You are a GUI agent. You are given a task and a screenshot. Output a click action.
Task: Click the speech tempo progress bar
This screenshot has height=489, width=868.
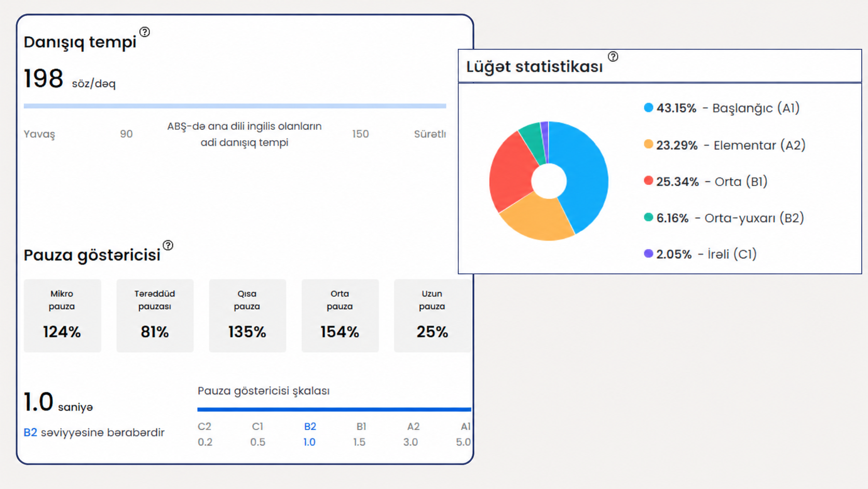pyautogui.click(x=235, y=106)
